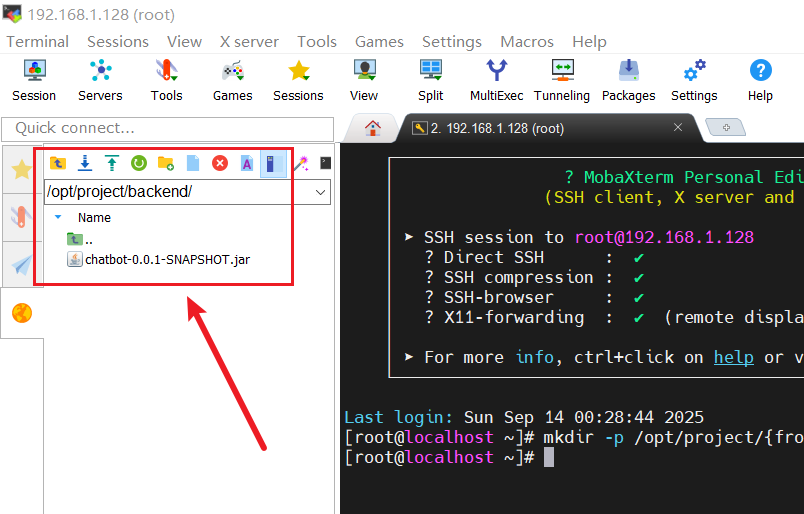Open the Games toolbar icon
Viewport: 804px width, 514px height.
[x=233, y=80]
